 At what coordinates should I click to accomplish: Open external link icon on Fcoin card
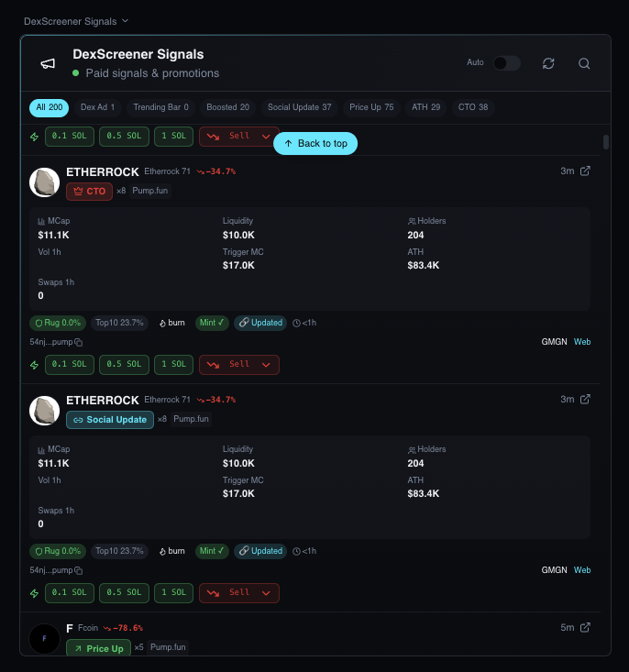click(585, 627)
